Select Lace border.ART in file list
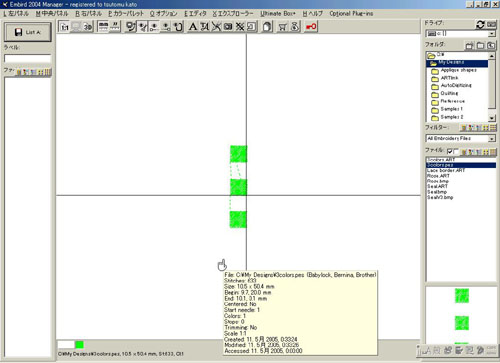500x363 pixels. click(446, 170)
